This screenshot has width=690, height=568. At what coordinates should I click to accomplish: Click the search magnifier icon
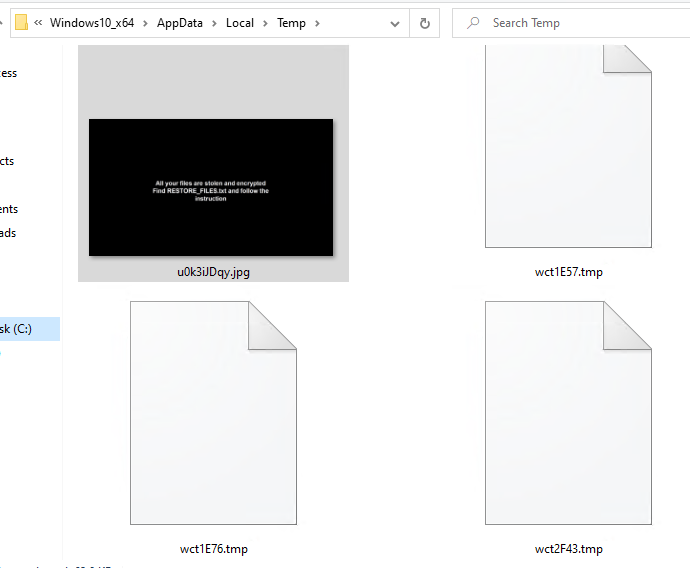[x=473, y=23]
